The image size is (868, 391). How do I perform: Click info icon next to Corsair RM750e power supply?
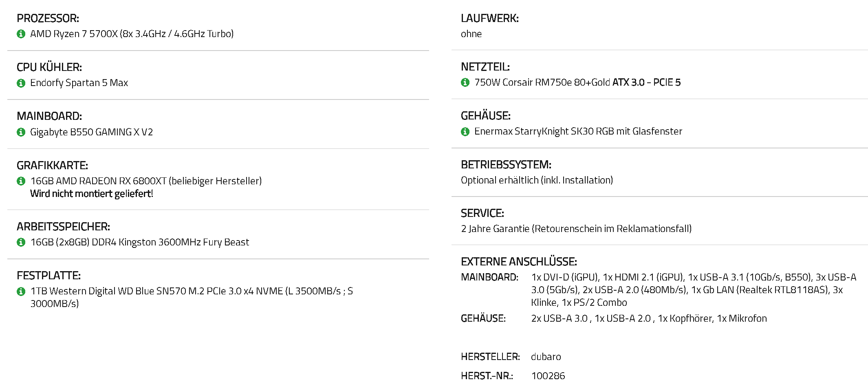click(465, 82)
